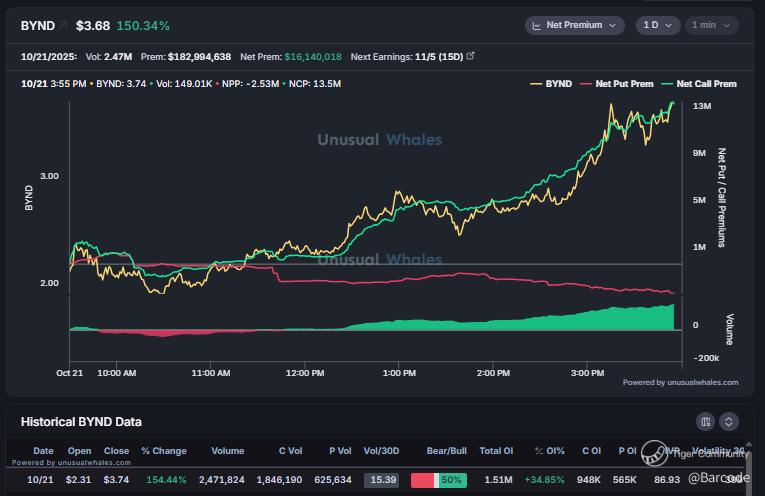This screenshot has height=496, width=765.
Task: Click chart icon in Net Premium selector
Action: click(x=537, y=25)
